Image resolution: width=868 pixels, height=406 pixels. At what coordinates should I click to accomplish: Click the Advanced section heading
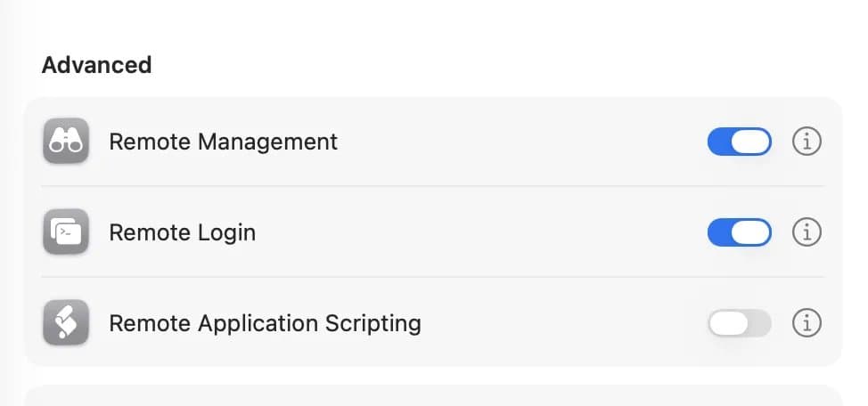[96, 65]
